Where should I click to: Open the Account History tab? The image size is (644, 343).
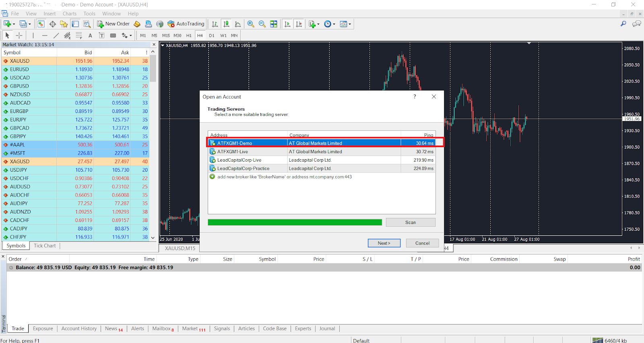pyautogui.click(x=79, y=329)
